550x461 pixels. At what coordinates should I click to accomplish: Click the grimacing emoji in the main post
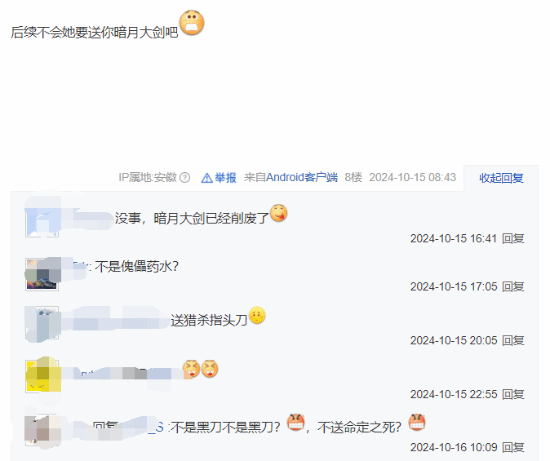point(192,22)
